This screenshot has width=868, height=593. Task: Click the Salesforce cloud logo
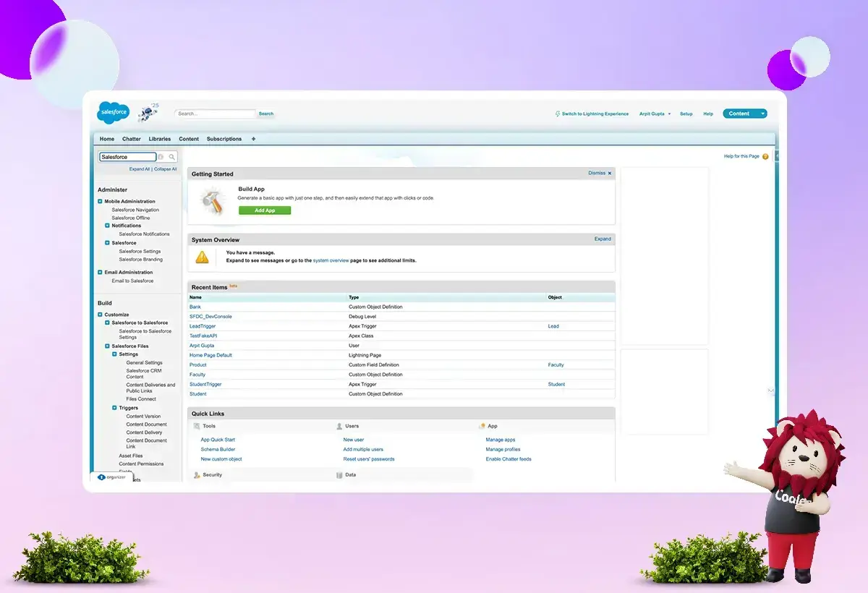coord(112,113)
